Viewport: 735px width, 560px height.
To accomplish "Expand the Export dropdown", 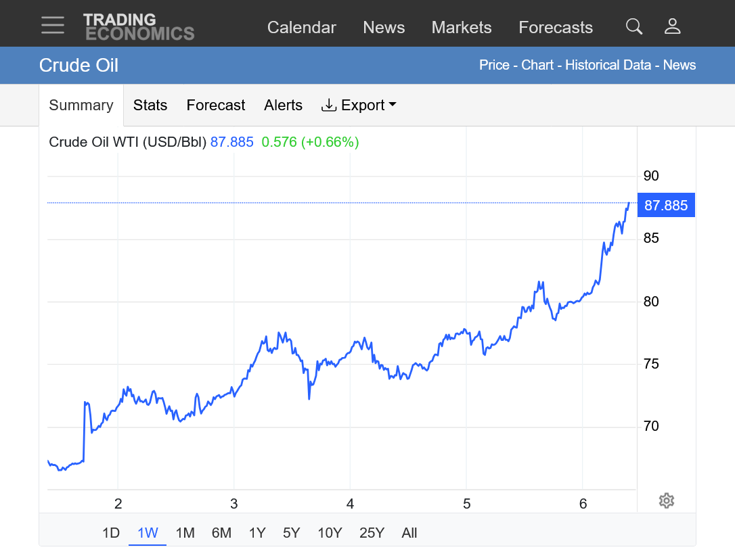I will pyautogui.click(x=359, y=106).
